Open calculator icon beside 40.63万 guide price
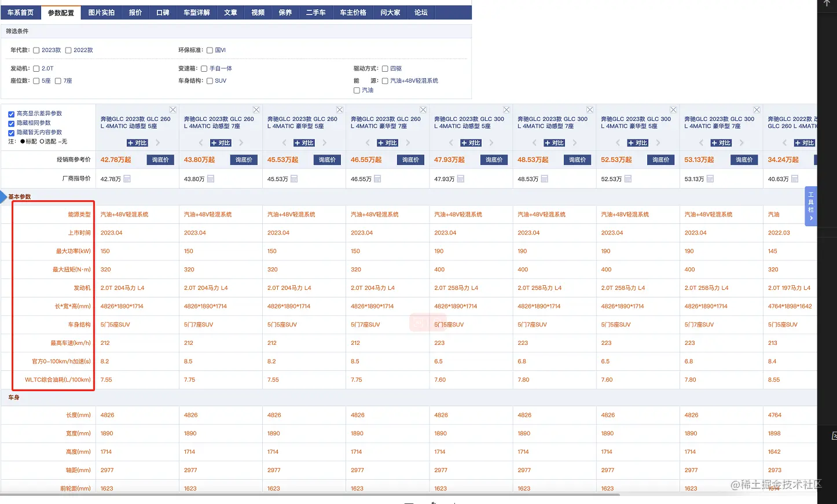 795,179
